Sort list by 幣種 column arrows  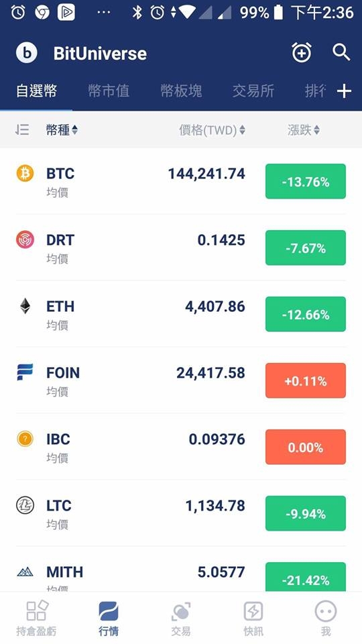74,130
